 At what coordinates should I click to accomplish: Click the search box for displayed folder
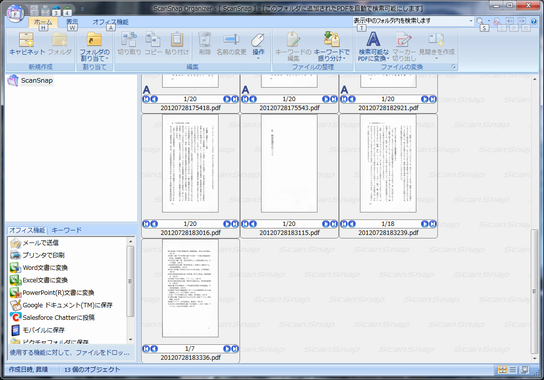point(410,21)
